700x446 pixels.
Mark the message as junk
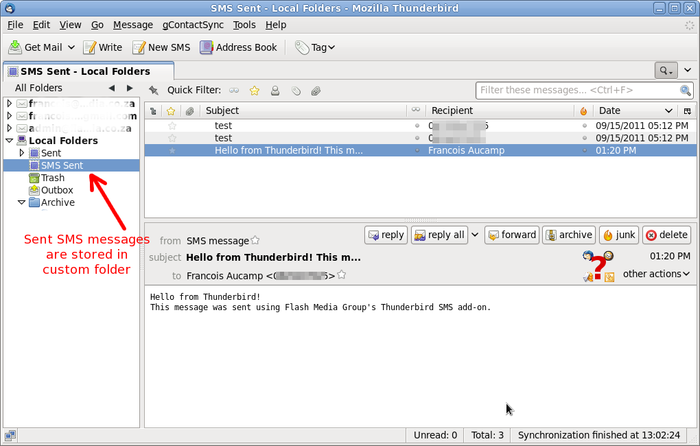click(x=619, y=235)
